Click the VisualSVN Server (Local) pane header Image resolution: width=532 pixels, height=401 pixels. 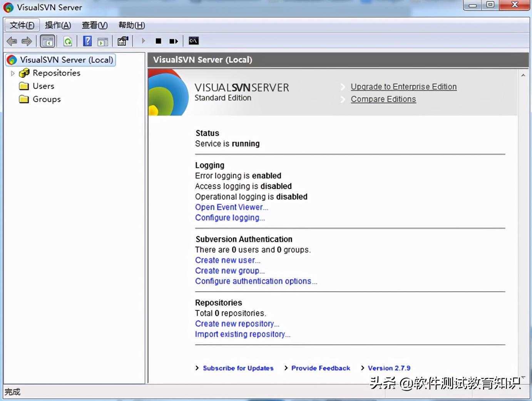click(x=338, y=60)
